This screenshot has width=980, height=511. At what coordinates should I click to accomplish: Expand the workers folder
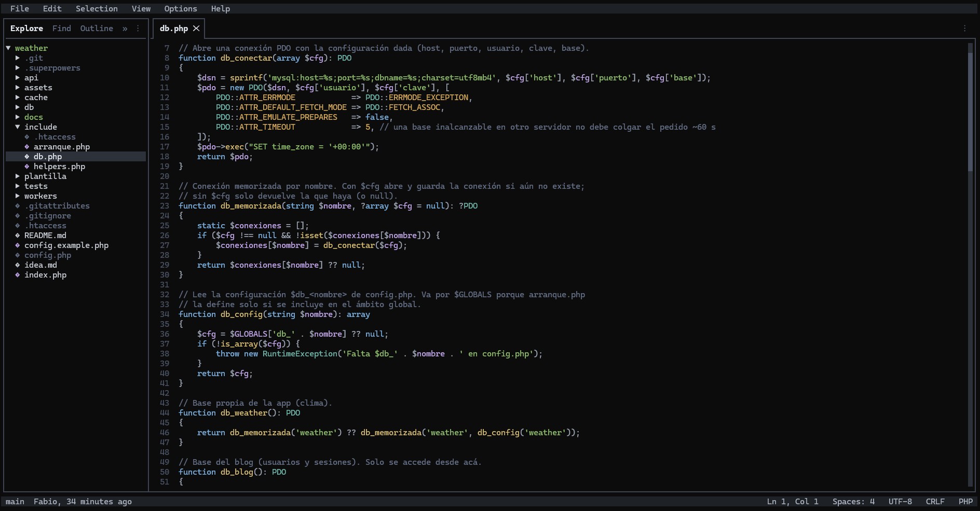click(18, 196)
